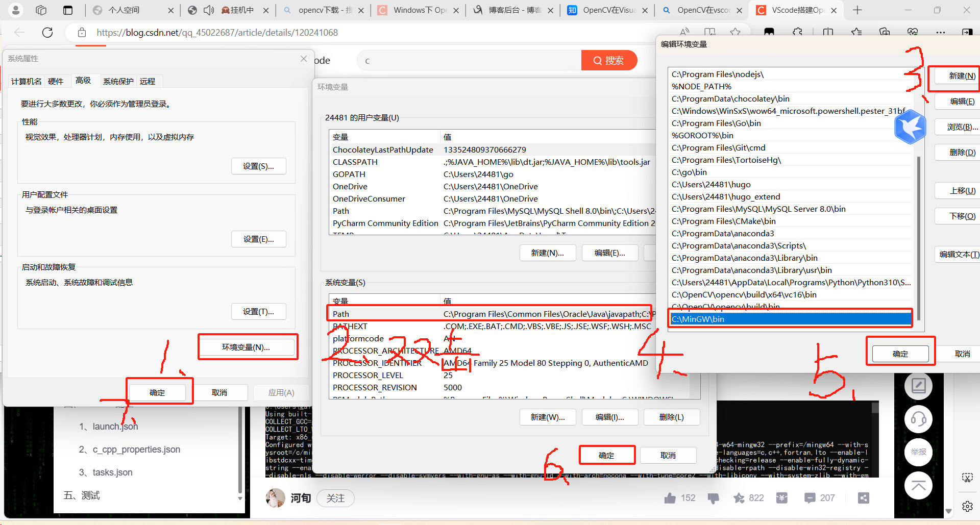Jump back to top of page
This screenshot has height=525, width=980.
[x=918, y=485]
